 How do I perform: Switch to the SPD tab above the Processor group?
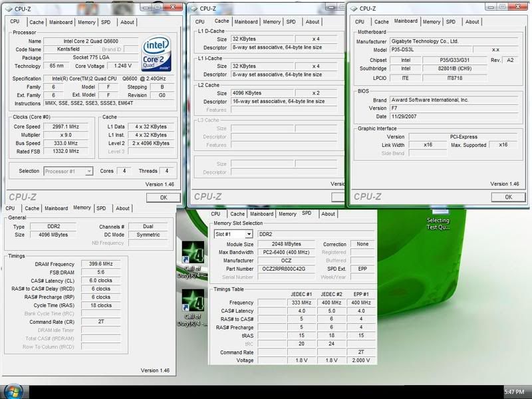106,23
